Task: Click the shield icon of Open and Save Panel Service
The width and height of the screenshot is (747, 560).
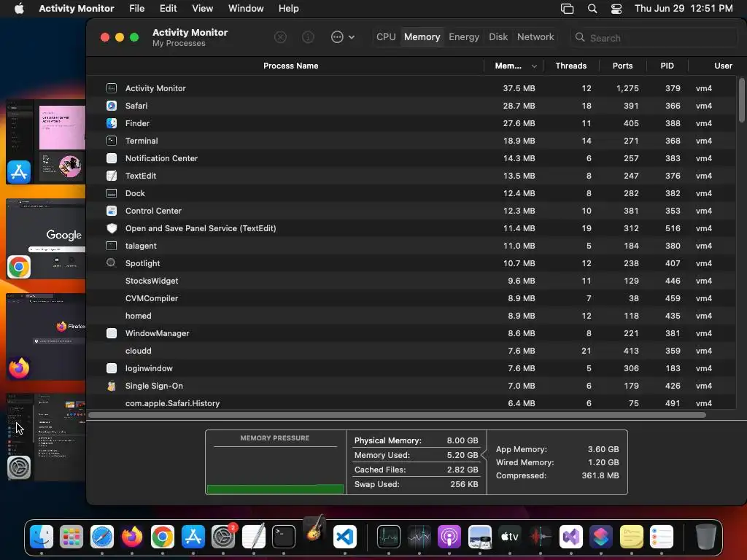Action: (112, 228)
